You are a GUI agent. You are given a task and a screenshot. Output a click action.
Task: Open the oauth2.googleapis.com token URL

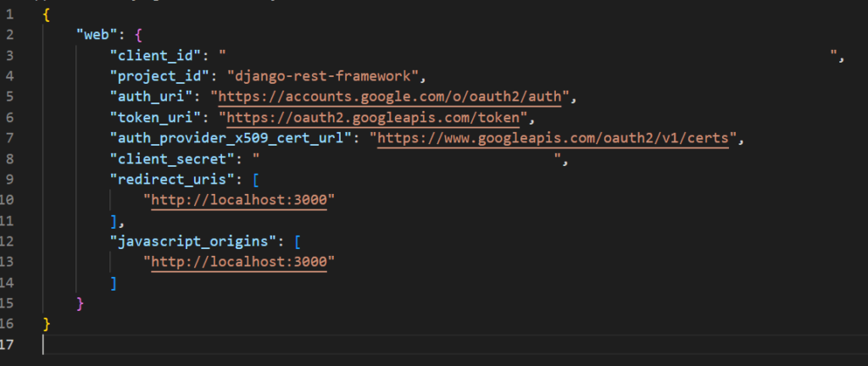(x=373, y=117)
